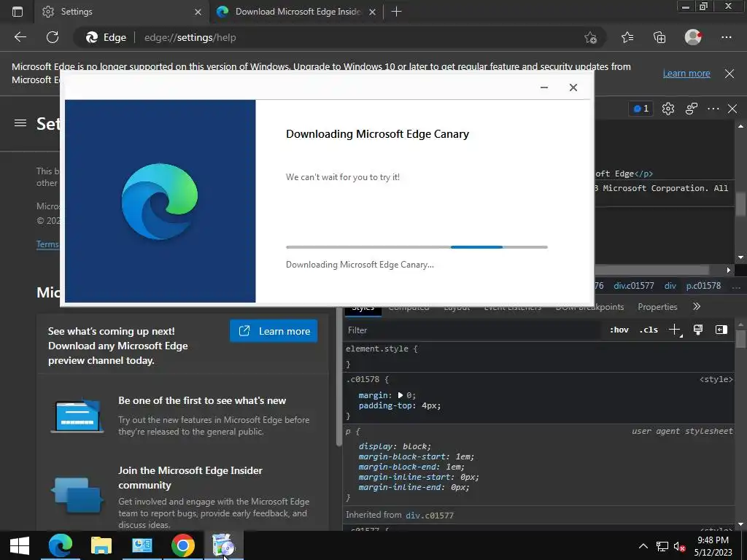Close the DevTools panel
The width and height of the screenshot is (747, 560).
tap(732, 109)
